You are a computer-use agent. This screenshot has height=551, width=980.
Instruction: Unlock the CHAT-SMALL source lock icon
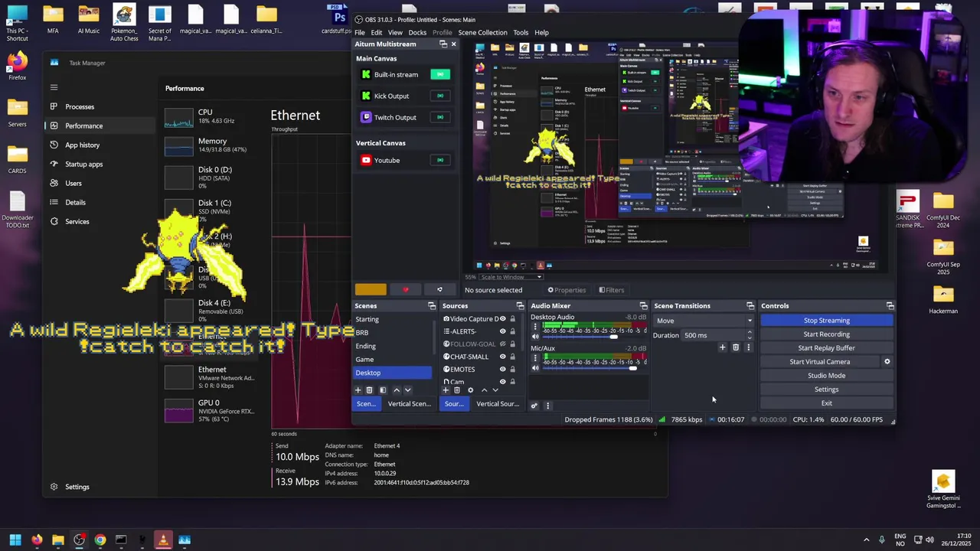click(513, 357)
